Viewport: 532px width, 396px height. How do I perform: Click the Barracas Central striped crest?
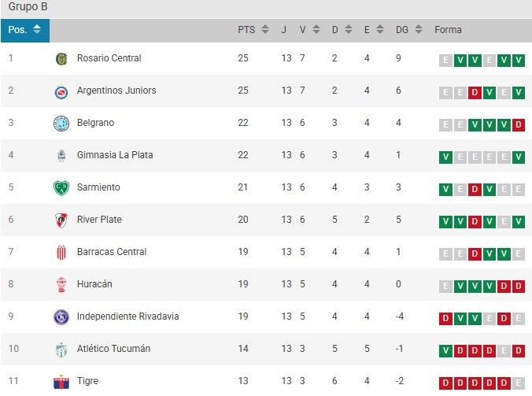coord(61,253)
